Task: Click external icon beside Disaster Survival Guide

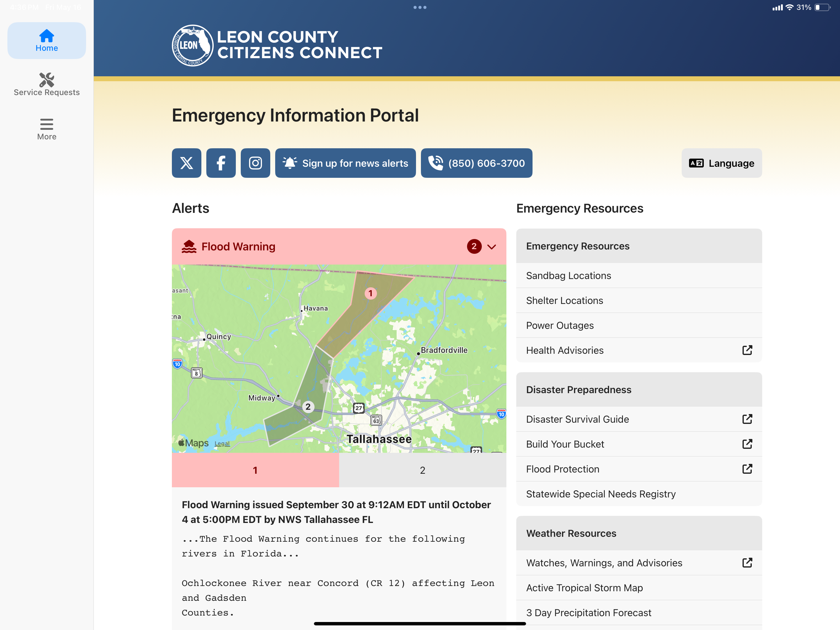Action: tap(747, 419)
